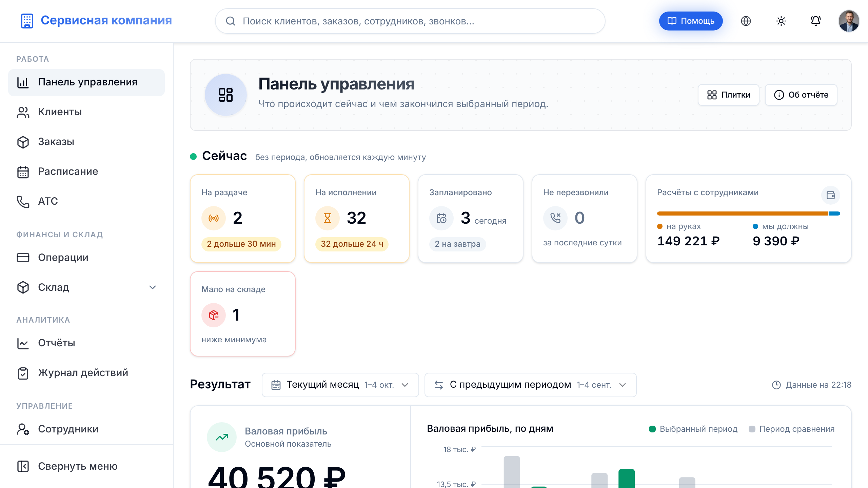Click the 149 221 ₽ value
The width and height of the screenshot is (868, 488).
(x=688, y=241)
